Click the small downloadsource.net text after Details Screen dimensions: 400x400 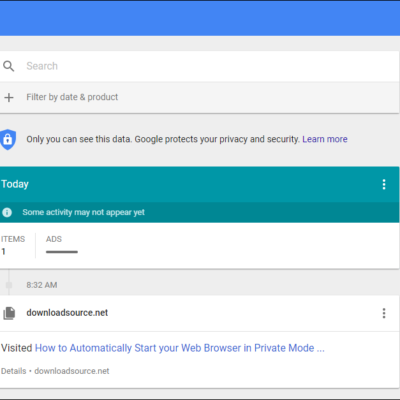72,371
